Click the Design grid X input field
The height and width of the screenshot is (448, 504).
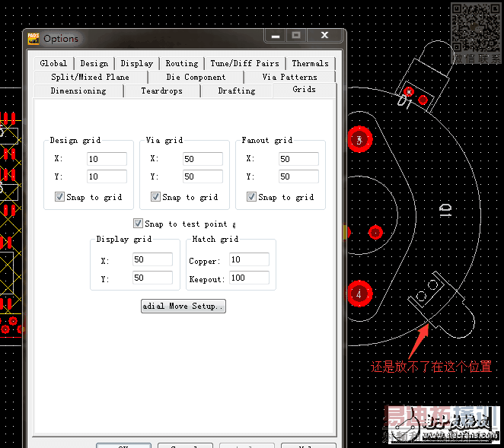click(x=107, y=159)
